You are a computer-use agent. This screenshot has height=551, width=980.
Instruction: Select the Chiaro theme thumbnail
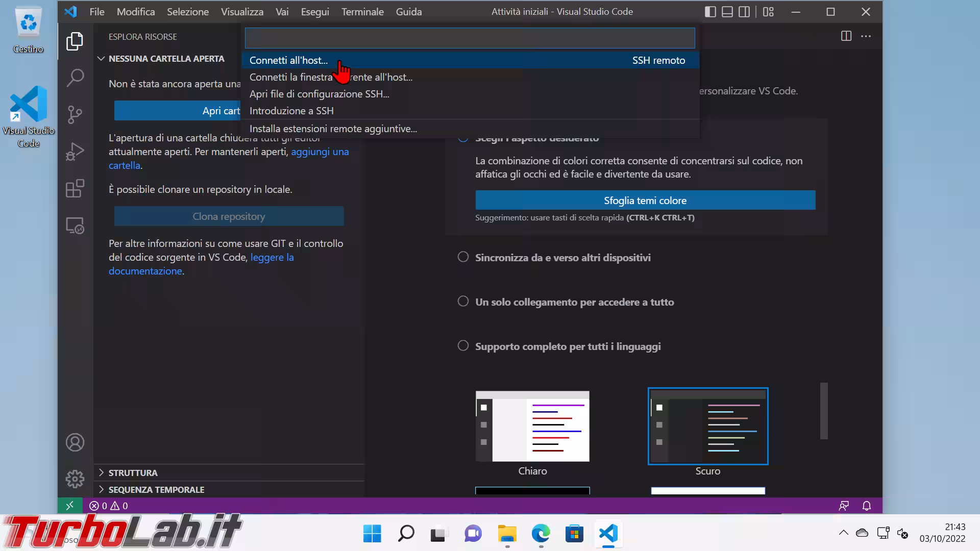532,427
